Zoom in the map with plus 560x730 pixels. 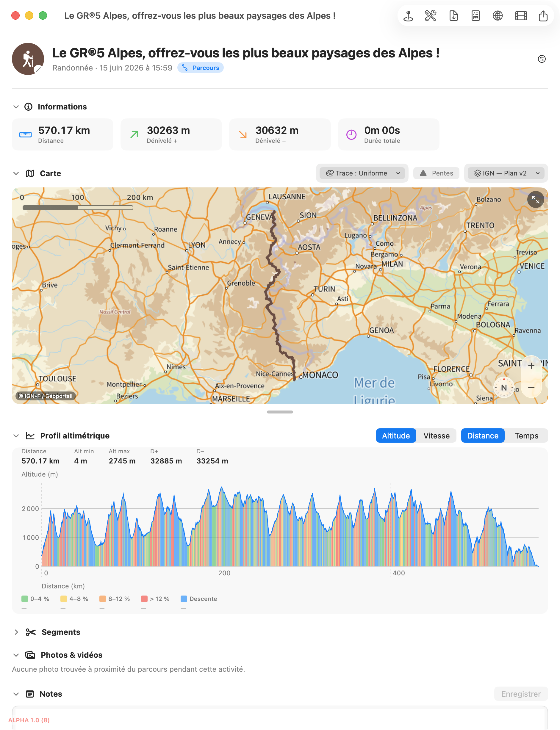531,366
